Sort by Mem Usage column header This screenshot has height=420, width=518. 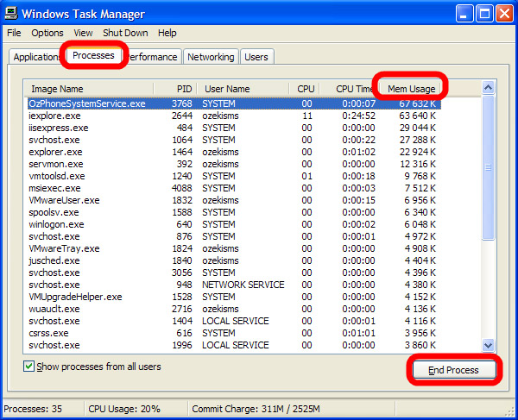click(411, 89)
